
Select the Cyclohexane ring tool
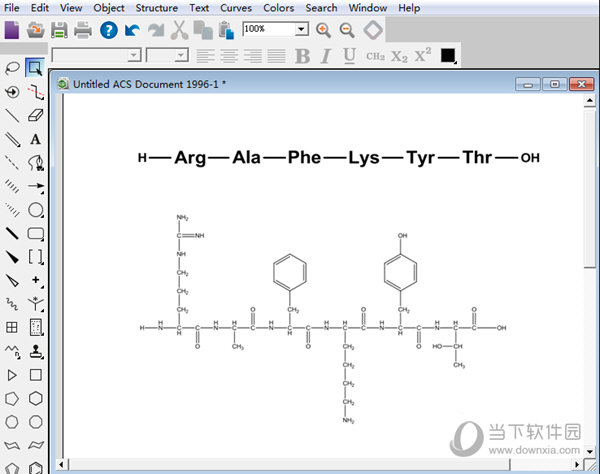click(x=36, y=398)
